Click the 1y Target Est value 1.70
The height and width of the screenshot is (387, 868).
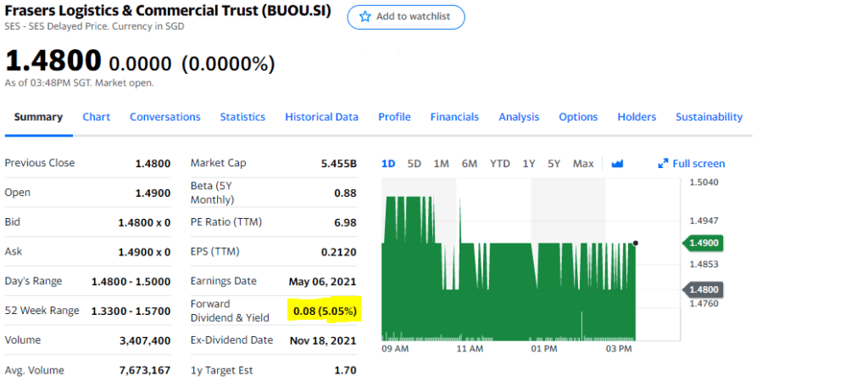coord(347,370)
